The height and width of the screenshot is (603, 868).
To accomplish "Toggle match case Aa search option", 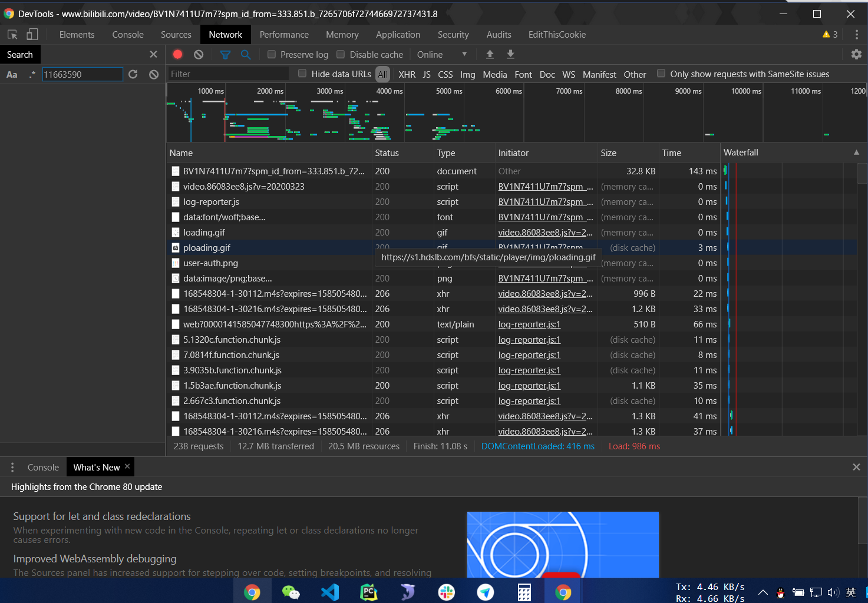I will click(x=12, y=74).
